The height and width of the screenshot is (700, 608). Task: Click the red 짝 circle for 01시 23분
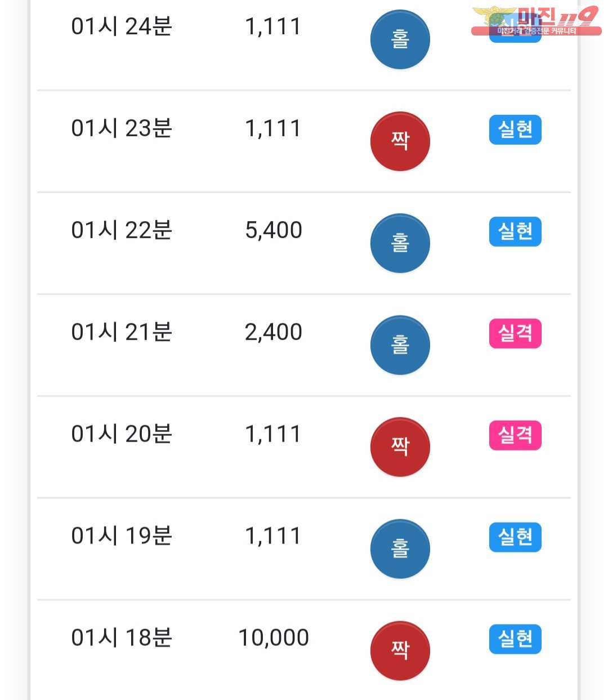pyautogui.click(x=400, y=141)
